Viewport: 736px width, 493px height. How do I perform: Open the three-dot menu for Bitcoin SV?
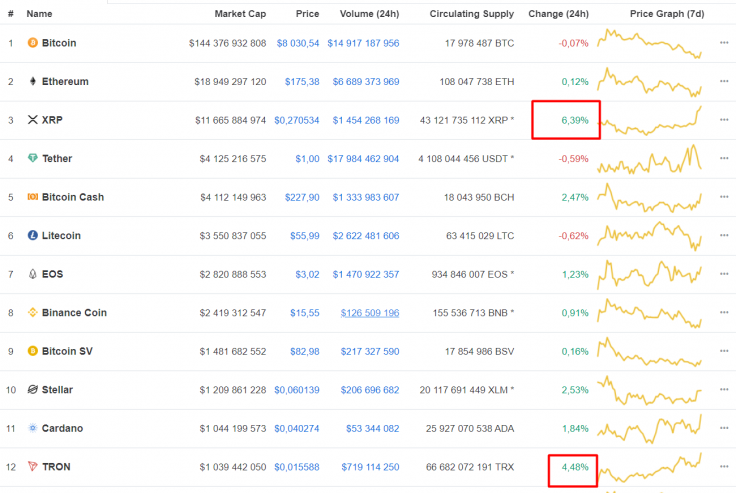[724, 351]
